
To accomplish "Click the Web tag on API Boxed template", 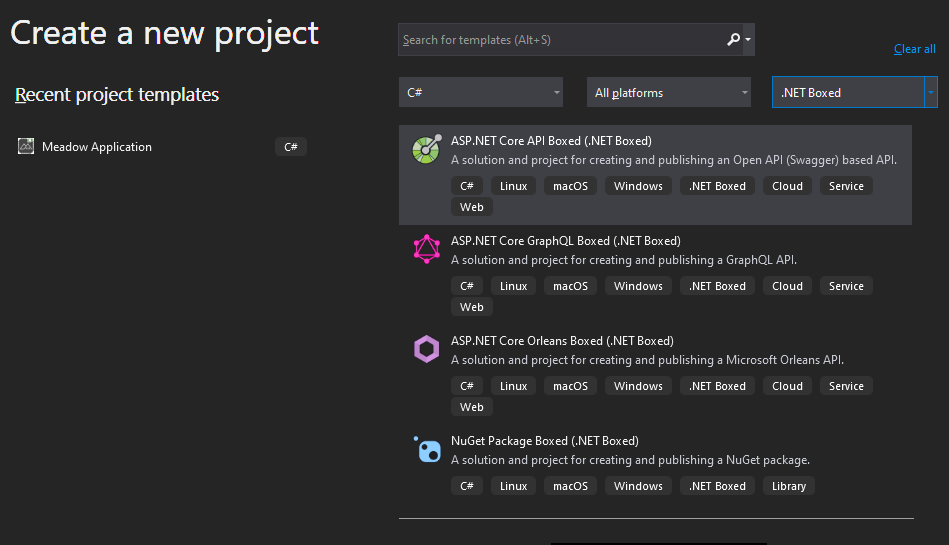I will tap(471, 207).
